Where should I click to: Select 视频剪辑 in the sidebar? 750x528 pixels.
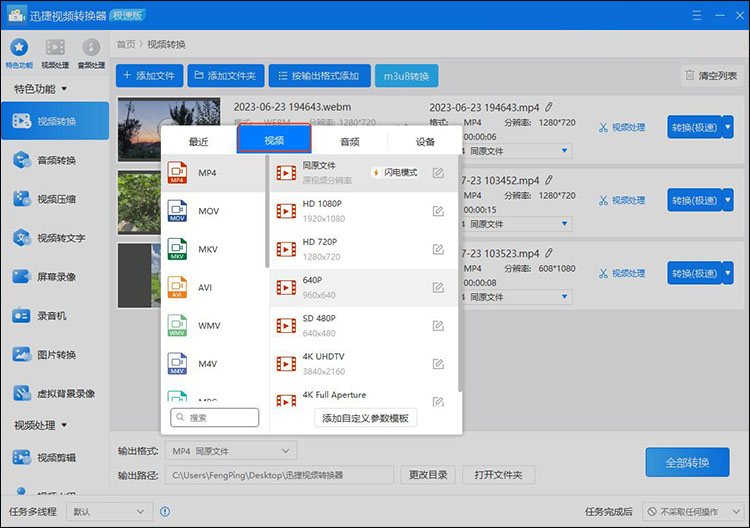(x=55, y=457)
